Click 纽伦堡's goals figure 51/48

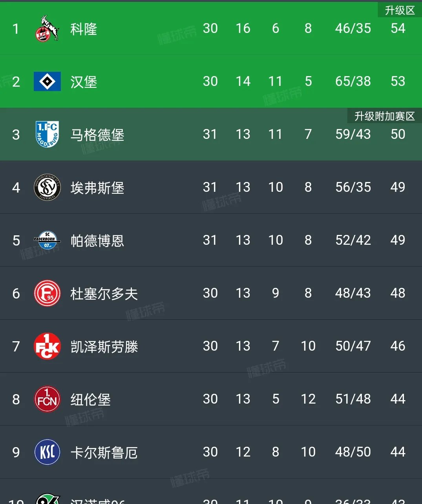353,399
